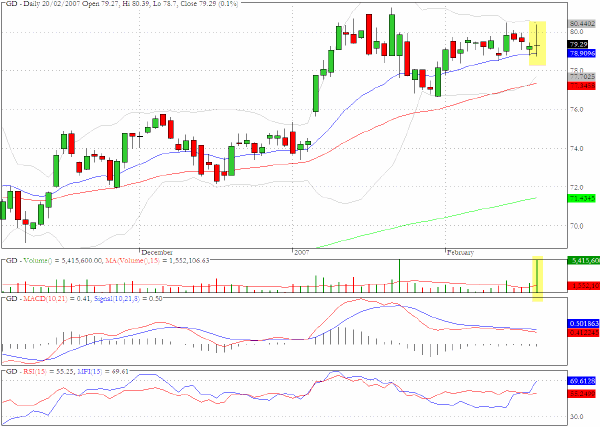The width and height of the screenshot is (600, 427).
Task: Select the December date axis label
Action: click(157, 253)
